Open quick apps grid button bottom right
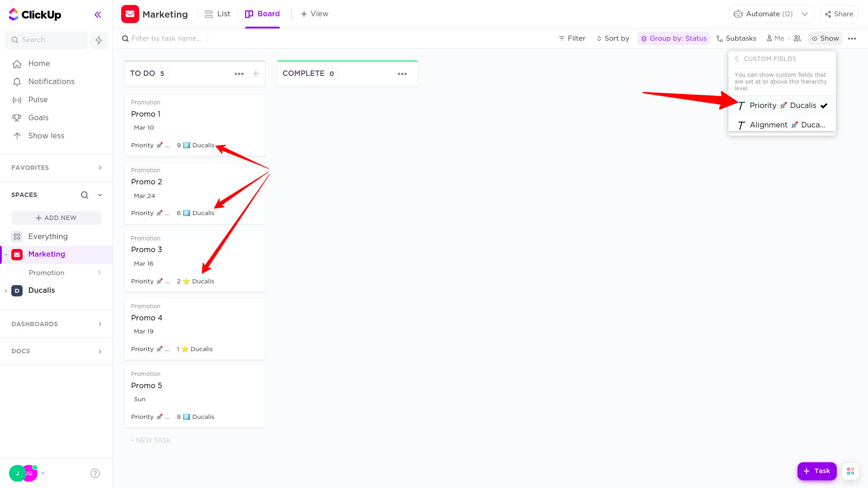 (850, 471)
